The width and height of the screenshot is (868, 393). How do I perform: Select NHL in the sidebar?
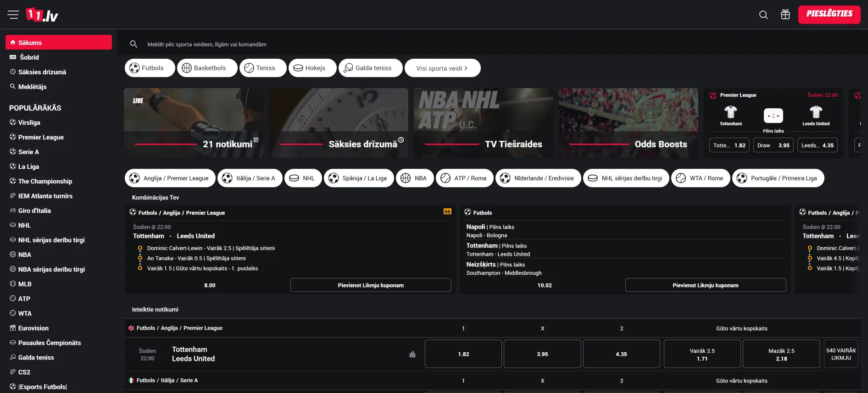59,225
